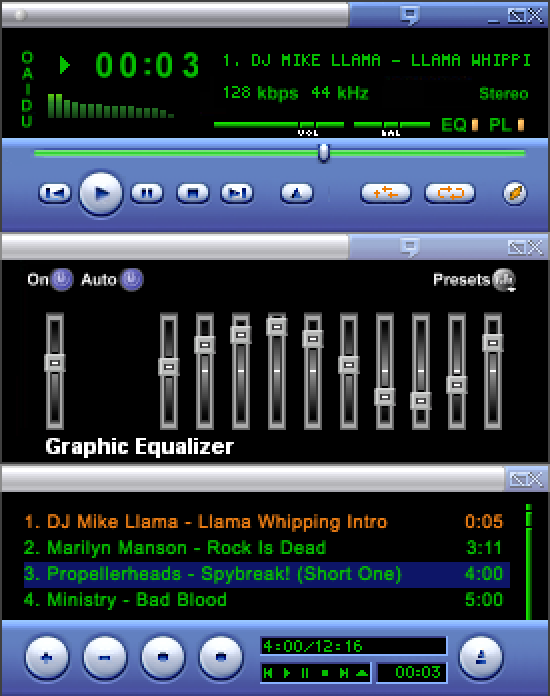Click the windowshade icon in equalizer title bar

(517, 247)
